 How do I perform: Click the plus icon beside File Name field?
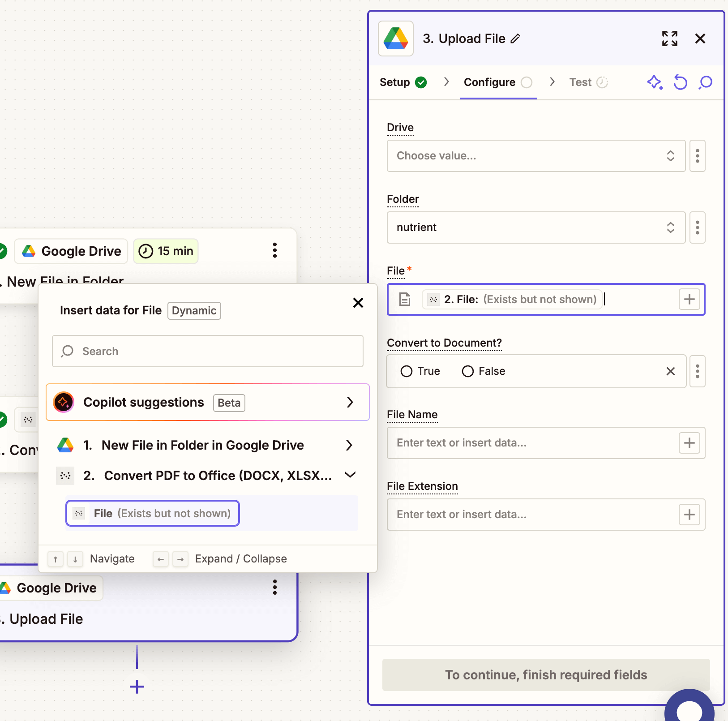689,443
